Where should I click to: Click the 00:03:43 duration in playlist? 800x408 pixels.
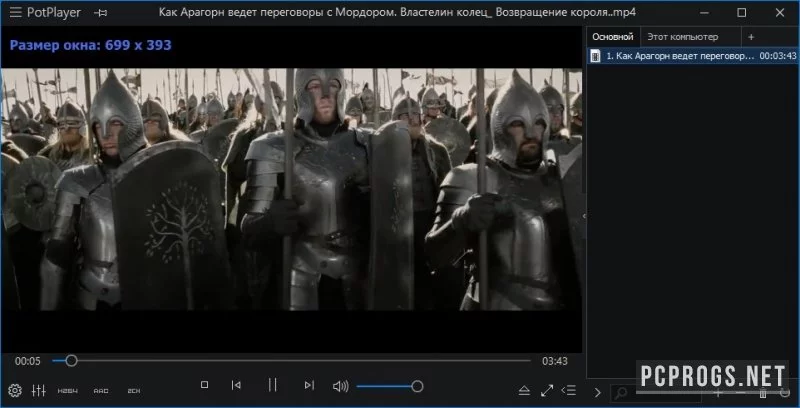tap(778, 56)
